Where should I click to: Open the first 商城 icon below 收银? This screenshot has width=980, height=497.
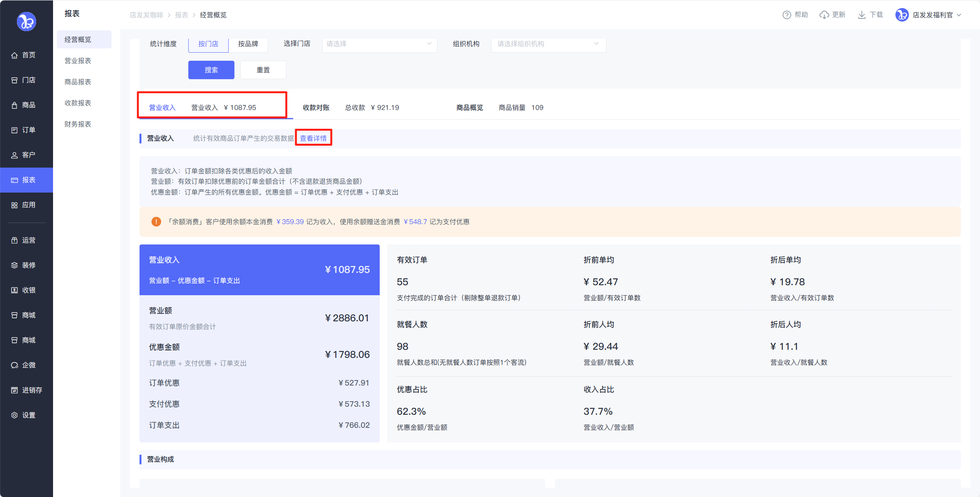coord(15,316)
